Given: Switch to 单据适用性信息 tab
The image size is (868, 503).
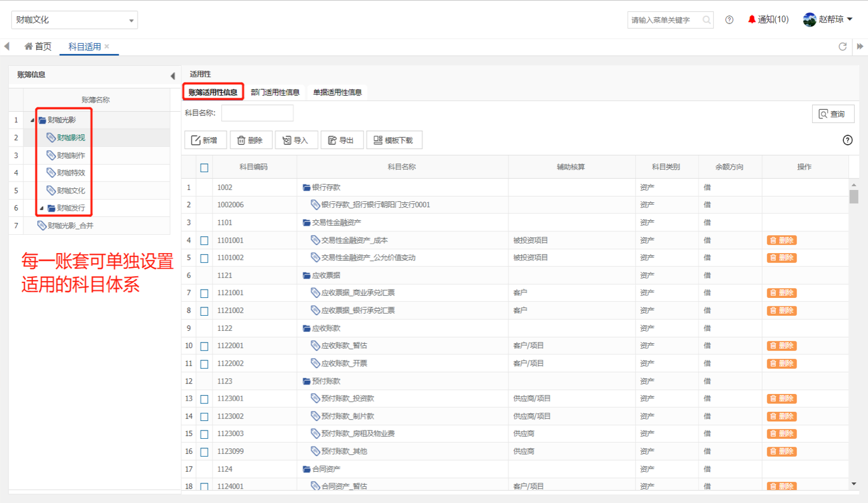Looking at the screenshot, I should pos(337,92).
